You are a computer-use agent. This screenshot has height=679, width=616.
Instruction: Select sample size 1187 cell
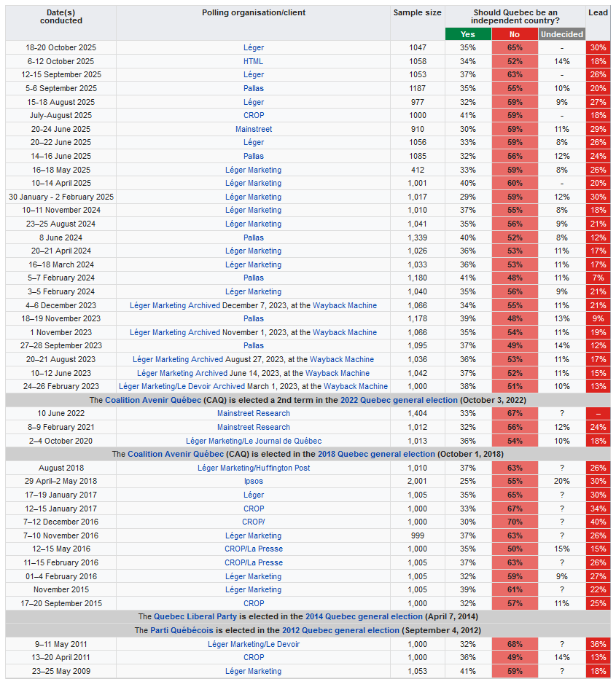tap(418, 88)
